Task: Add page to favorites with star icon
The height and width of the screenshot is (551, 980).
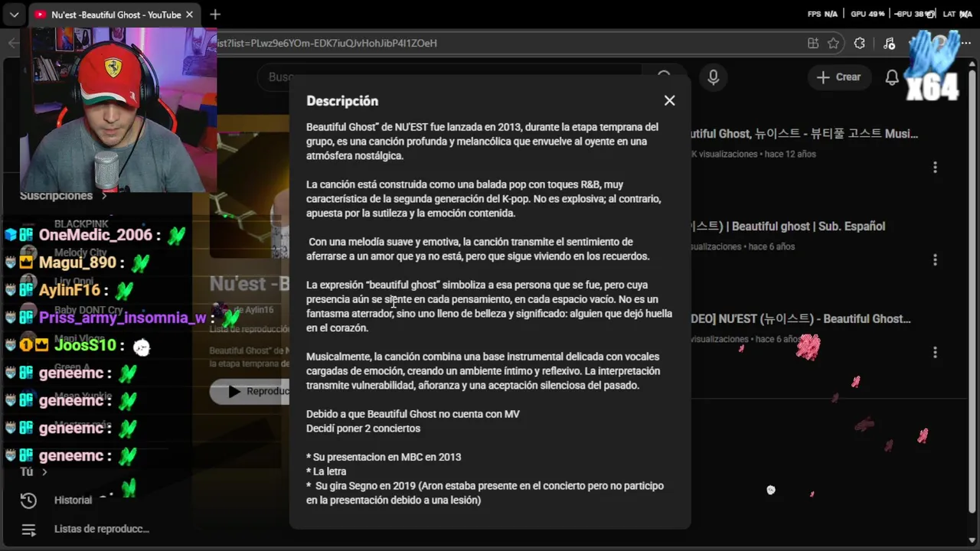Action: 834,44
